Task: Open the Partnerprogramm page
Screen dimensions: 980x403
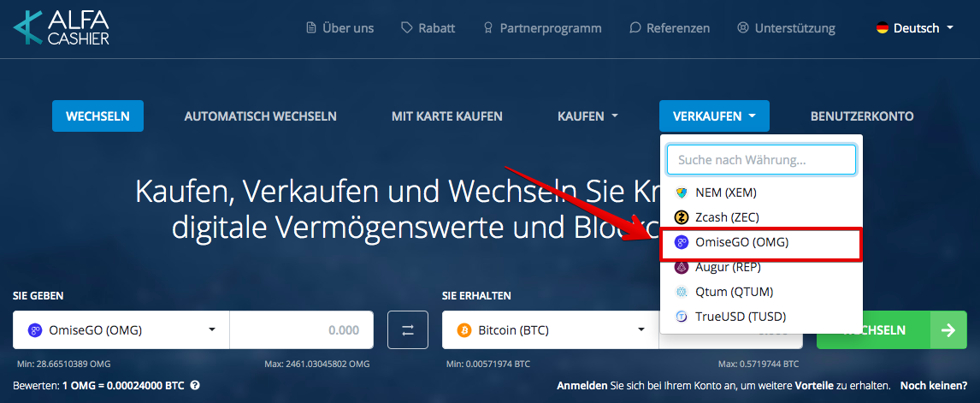Action: pos(542,28)
